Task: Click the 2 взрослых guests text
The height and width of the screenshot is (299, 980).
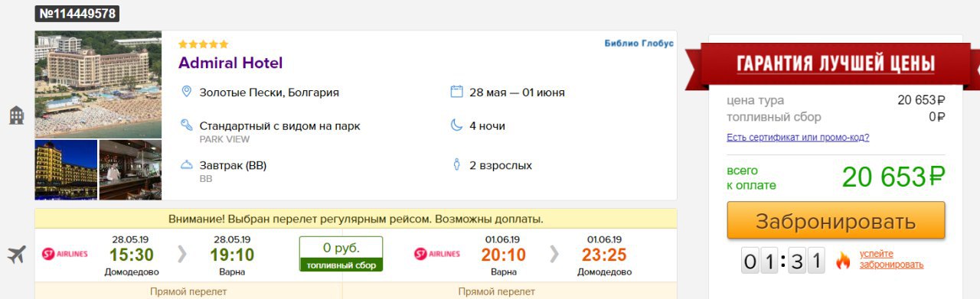Action: click(x=500, y=165)
